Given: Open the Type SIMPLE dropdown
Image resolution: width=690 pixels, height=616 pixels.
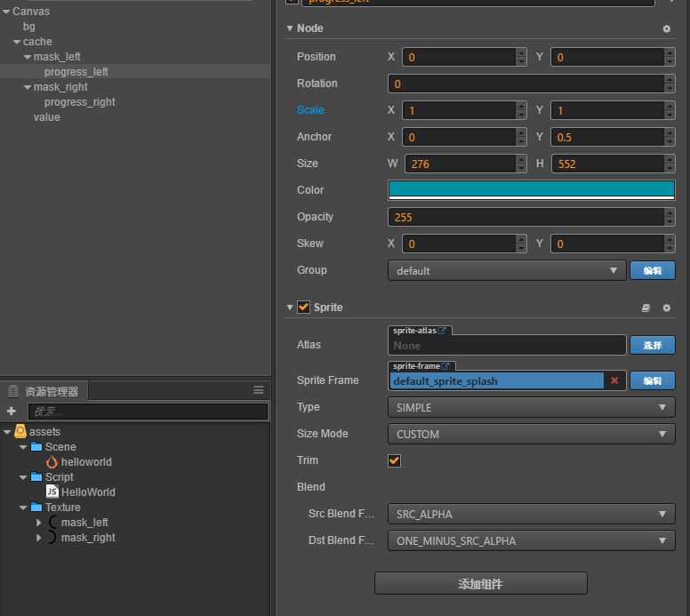Looking at the screenshot, I should (x=531, y=407).
